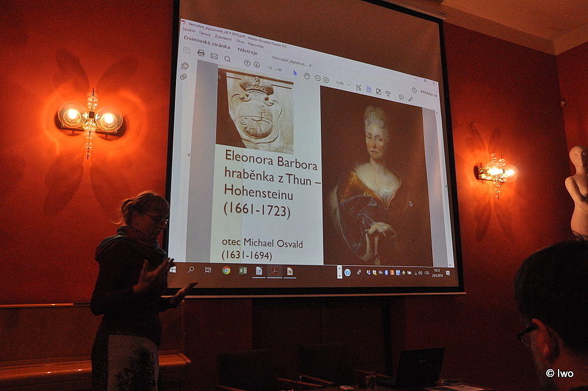Open the document app left of Acrobat on taskbar
The height and width of the screenshot is (391, 588).
point(259,270)
